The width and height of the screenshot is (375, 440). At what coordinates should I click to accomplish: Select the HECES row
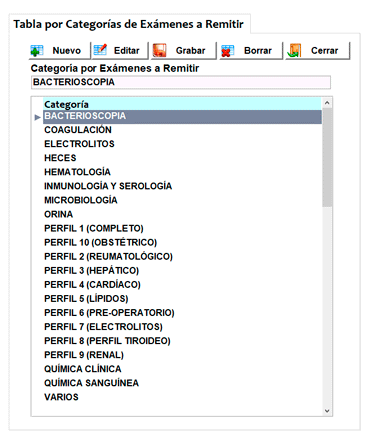click(x=182, y=158)
